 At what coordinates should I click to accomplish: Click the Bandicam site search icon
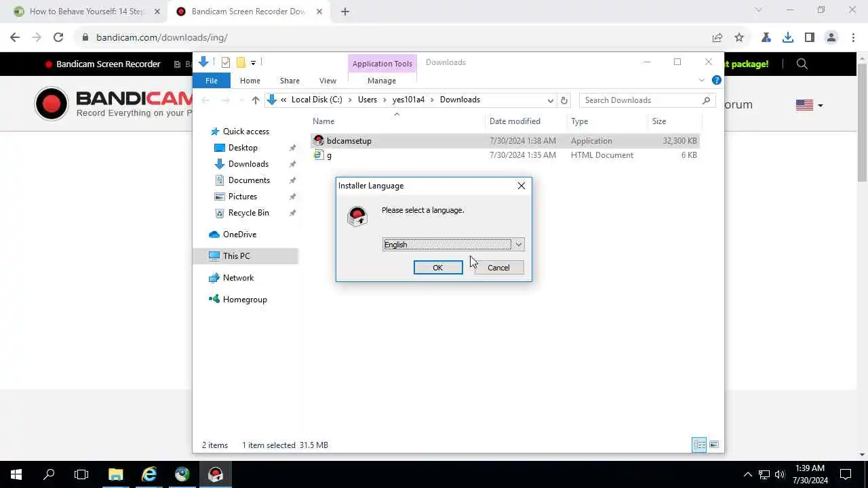[802, 64]
